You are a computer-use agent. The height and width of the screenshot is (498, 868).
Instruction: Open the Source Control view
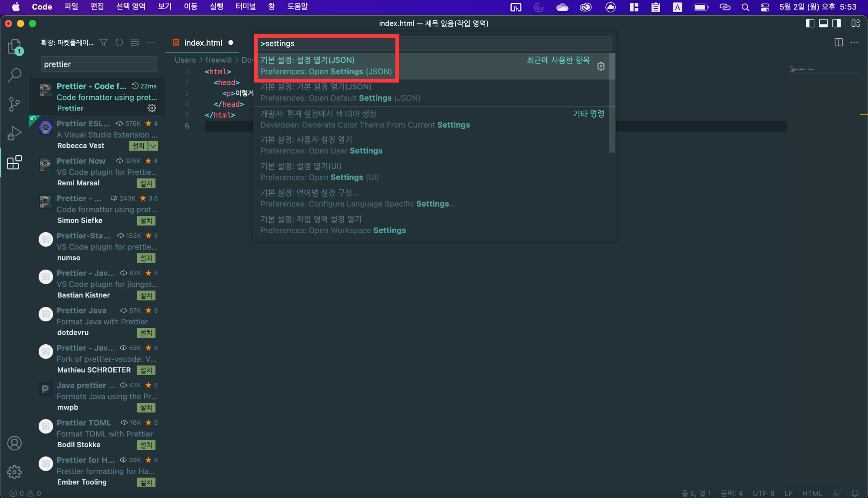pos(14,104)
